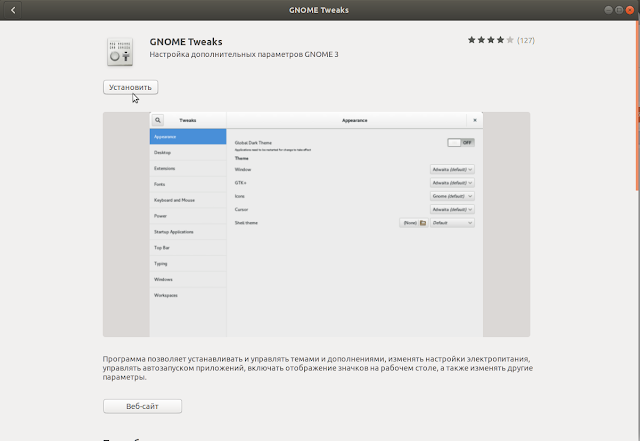Install GNOME Tweaks with the Установить button
Screen dimensions: 640x441
tap(130, 87)
